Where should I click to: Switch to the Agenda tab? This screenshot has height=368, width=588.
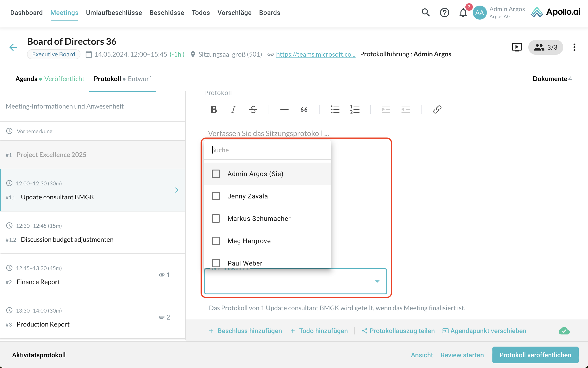coord(26,79)
